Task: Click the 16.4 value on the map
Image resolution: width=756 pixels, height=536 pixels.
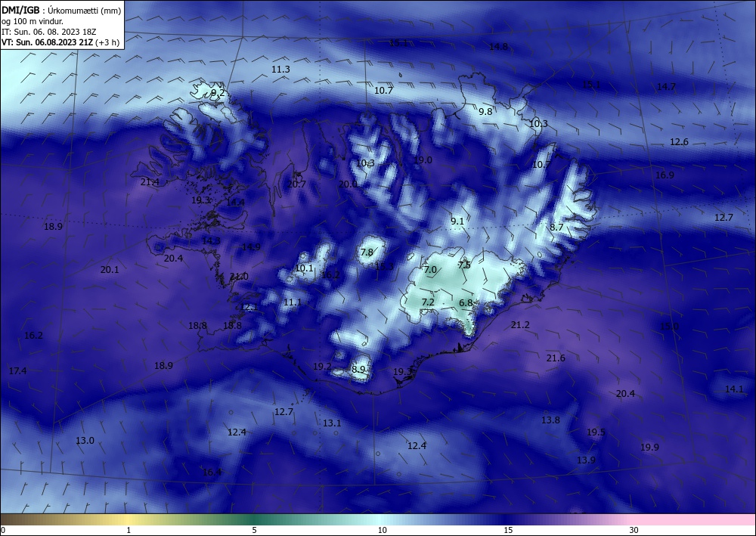Action: click(212, 472)
